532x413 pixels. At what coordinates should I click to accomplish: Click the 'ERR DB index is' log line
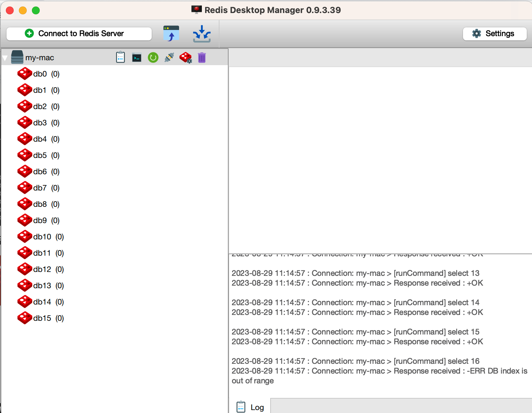coord(380,371)
